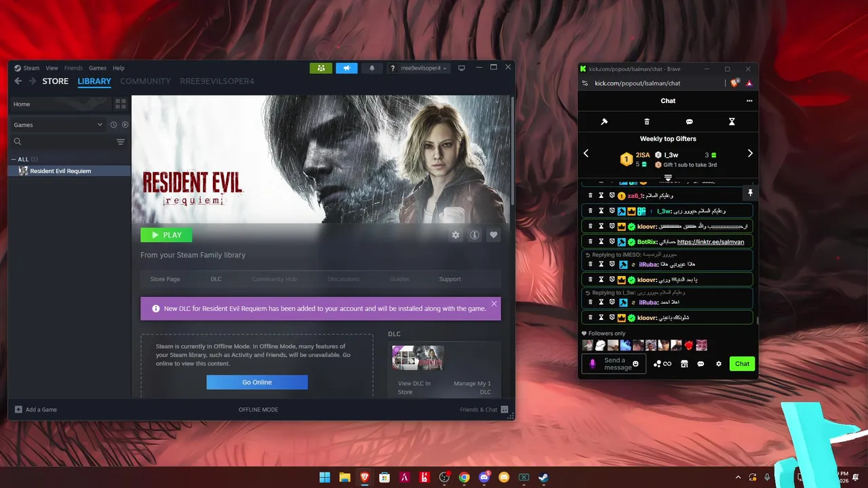Image resolution: width=868 pixels, height=488 pixels.
Task: Open Windows Start menu
Action: 325,477
